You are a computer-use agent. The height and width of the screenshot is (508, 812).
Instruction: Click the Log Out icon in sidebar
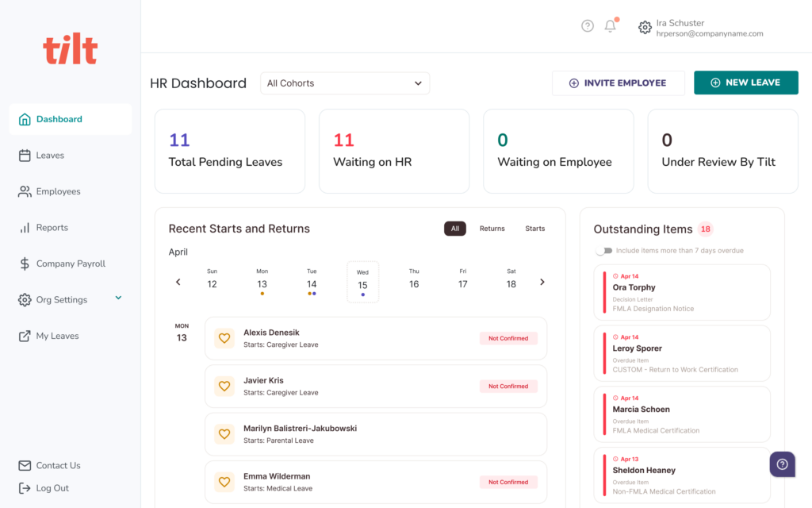click(25, 488)
